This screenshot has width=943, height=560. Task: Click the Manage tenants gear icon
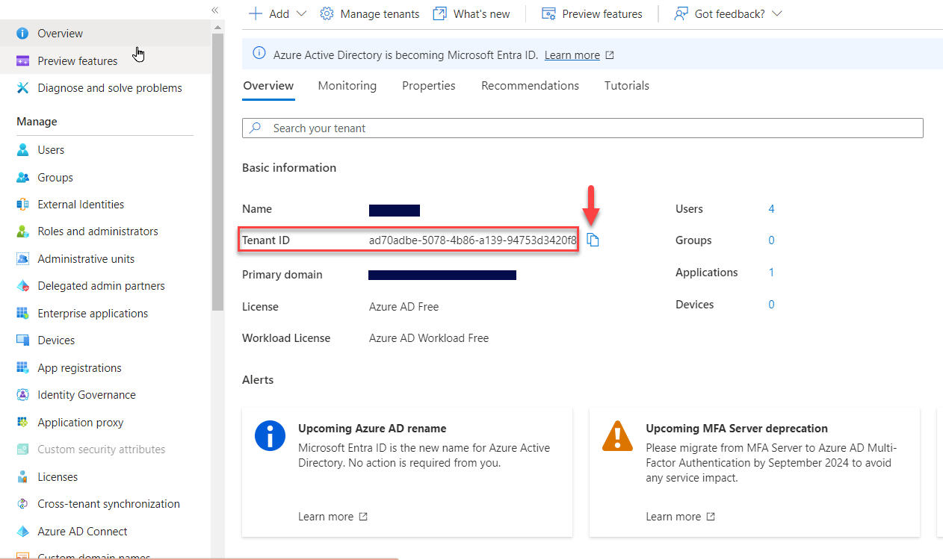pyautogui.click(x=327, y=13)
